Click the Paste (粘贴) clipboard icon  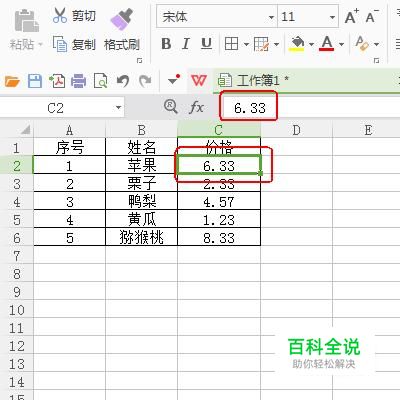(x=27, y=21)
